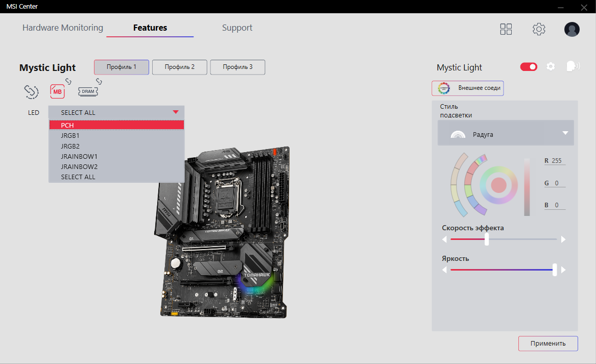
Task: Click the motherboard preview image
Action: pos(222,232)
